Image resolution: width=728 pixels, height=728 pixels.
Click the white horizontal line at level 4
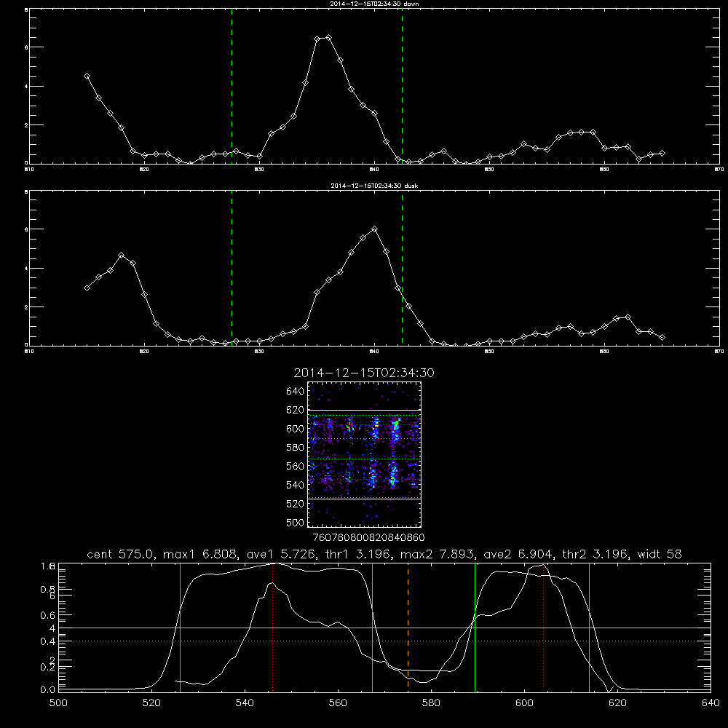click(384, 628)
